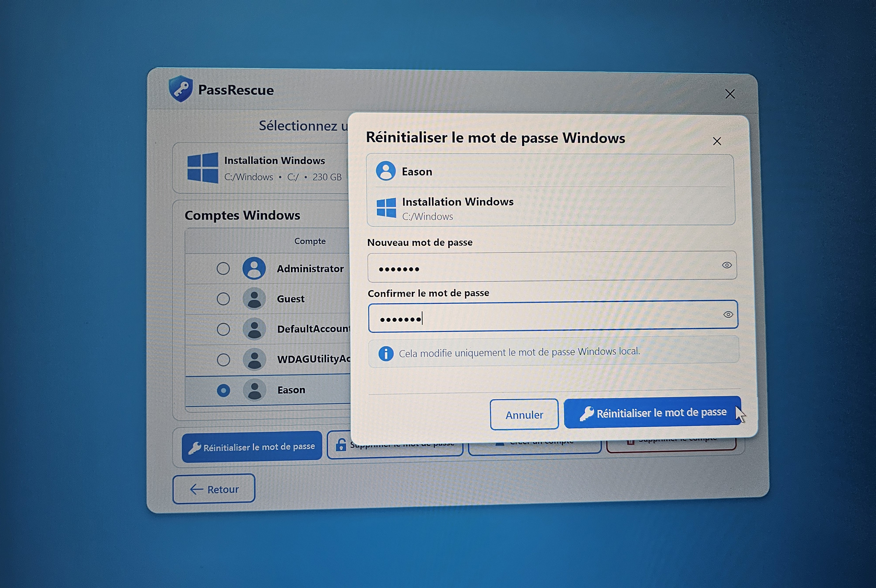Click inside the Confirmer le mot de passe field
Screen dimensions: 876x588
[553, 316]
